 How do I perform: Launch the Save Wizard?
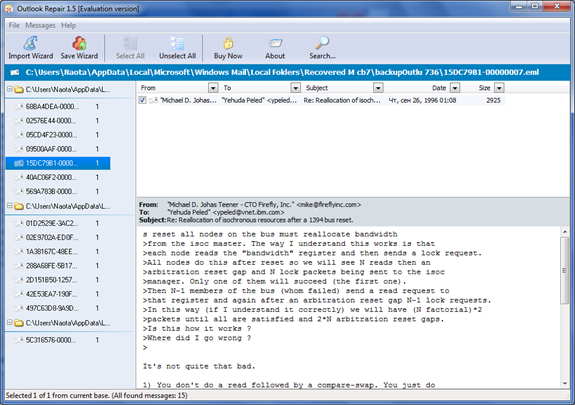[x=79, y=48]
